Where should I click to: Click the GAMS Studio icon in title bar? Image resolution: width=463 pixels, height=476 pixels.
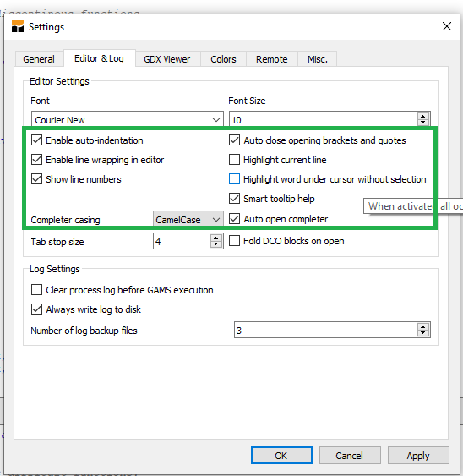coord(18,26)
